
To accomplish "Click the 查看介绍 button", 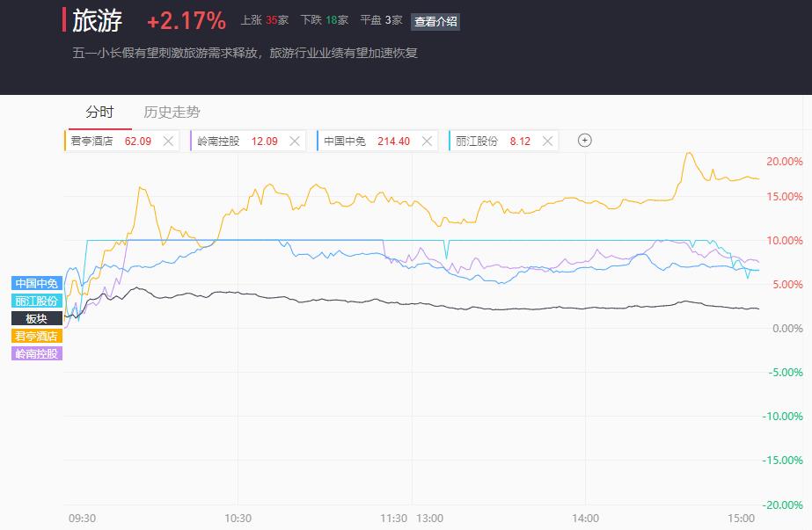I will (x=435, y=22).
